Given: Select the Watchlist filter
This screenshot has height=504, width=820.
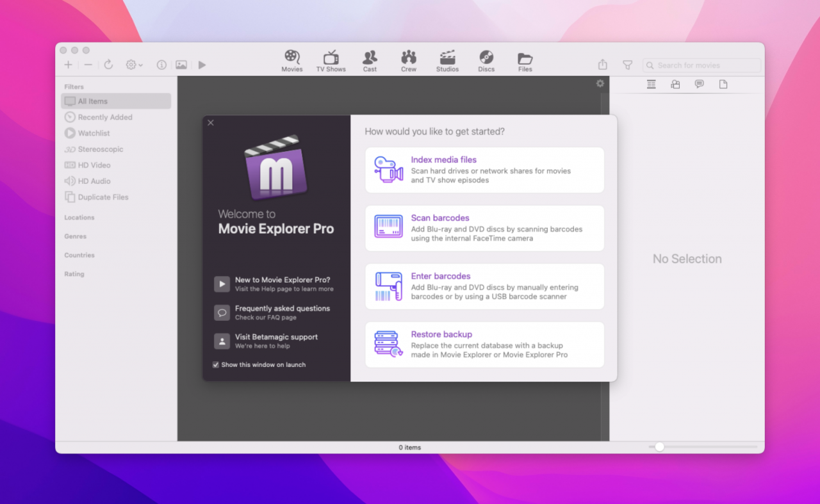Looking at the screenshot, I should pyautogui.click(x=94, y=133).
